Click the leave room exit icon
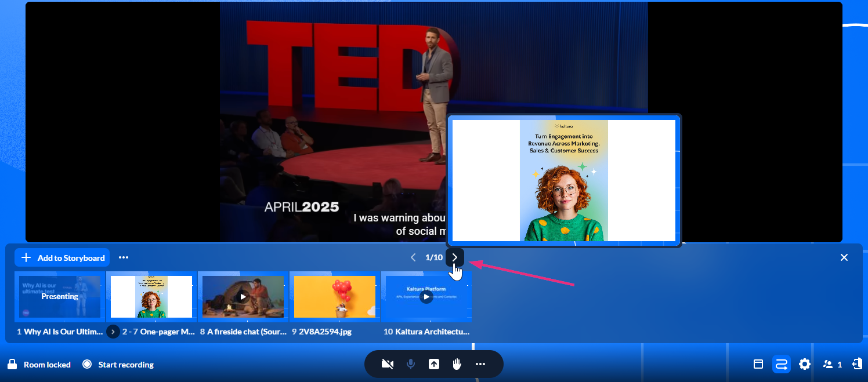 (856, 364)
